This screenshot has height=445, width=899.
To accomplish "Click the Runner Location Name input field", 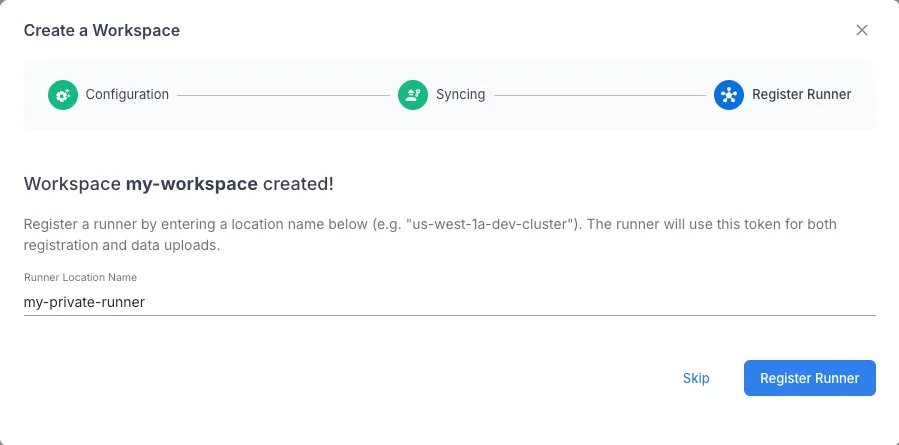I will point(450,302).
